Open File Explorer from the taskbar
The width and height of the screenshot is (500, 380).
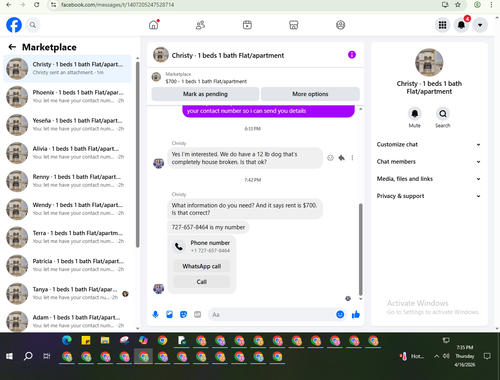coord(105,340)
